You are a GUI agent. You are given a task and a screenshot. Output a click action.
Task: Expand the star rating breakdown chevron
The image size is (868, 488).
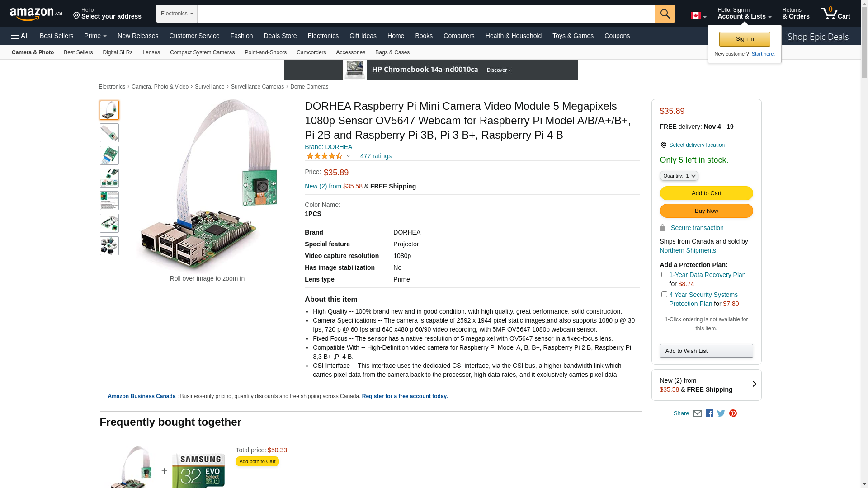point(348,156)
